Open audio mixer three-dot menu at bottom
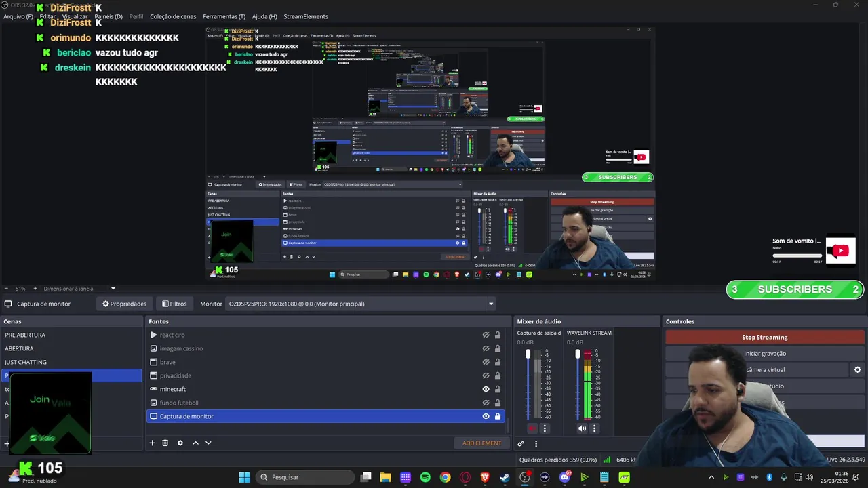 click(x=536, y=444)
